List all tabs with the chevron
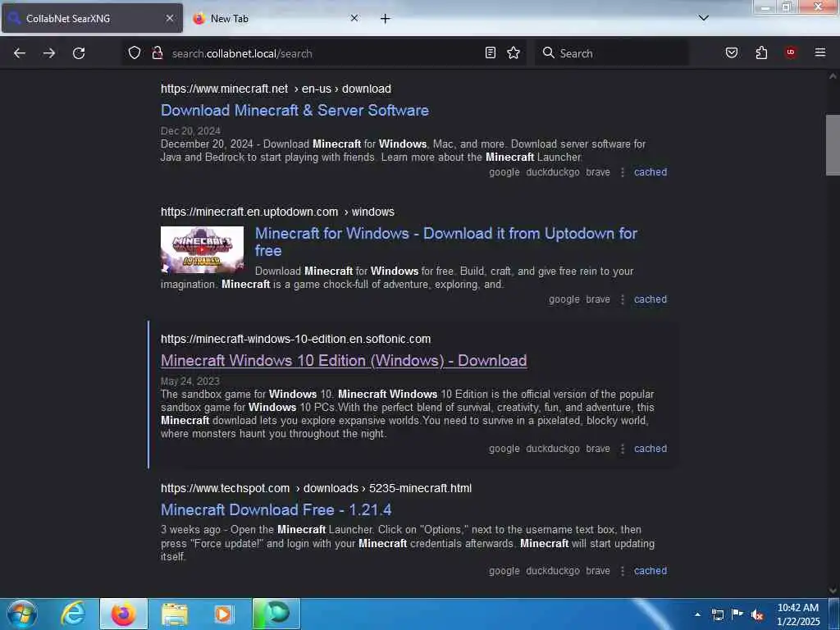This screenshot has height=630, width=840. click(x=704, y=18)
